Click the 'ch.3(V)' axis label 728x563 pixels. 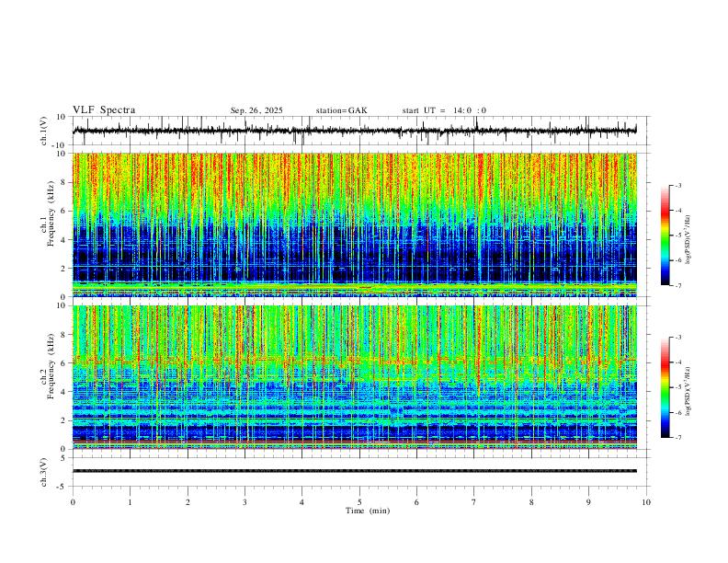(x=44, y=472)
